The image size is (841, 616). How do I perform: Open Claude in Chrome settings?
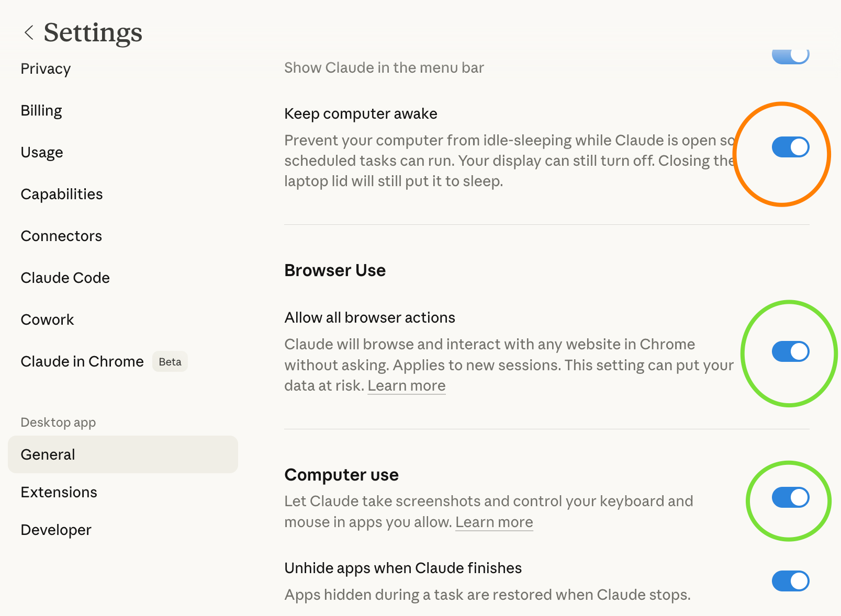pyautogui.click(x=82, y=361)
